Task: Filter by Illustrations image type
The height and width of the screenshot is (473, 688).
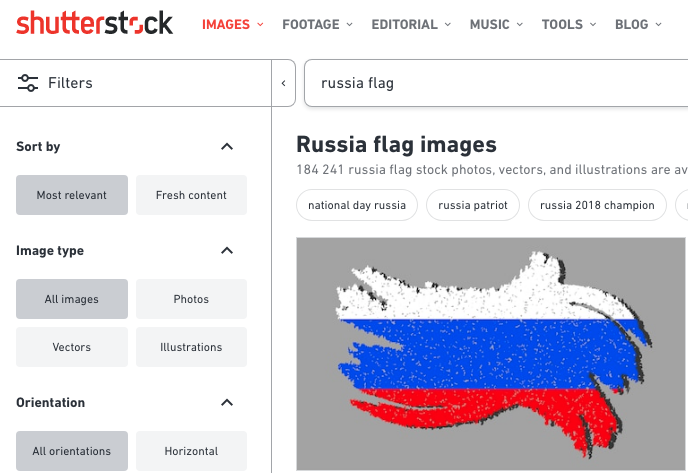Action: coord(191,347)
